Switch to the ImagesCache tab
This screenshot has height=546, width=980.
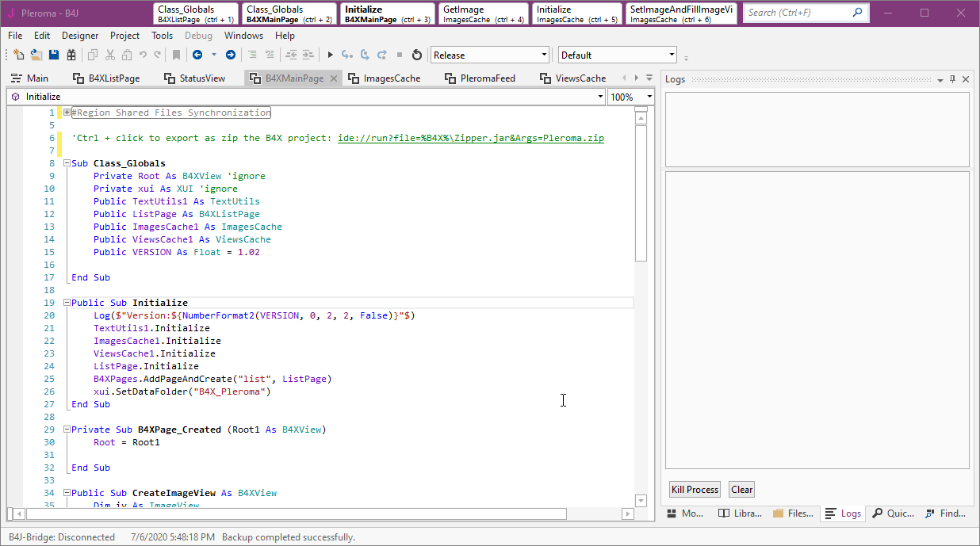coord(385,78)
